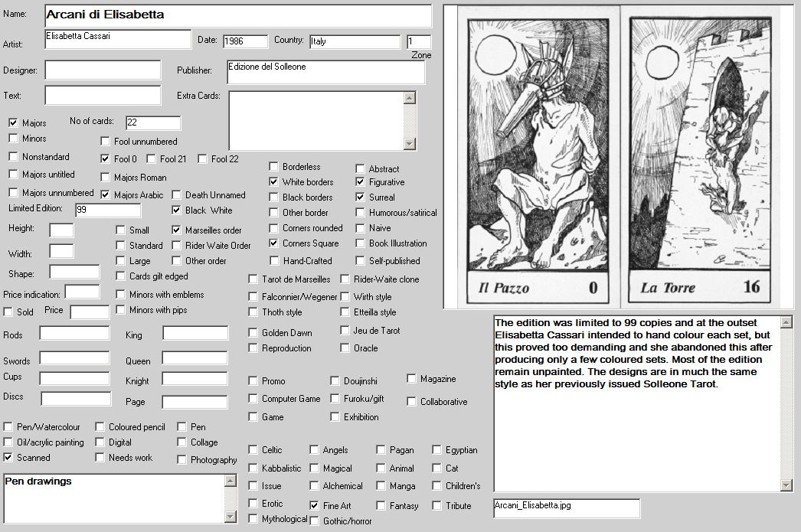Tick the Pen medium checkbox
Viewport: 801px width, 532px height.
click(x=182, y=427)
